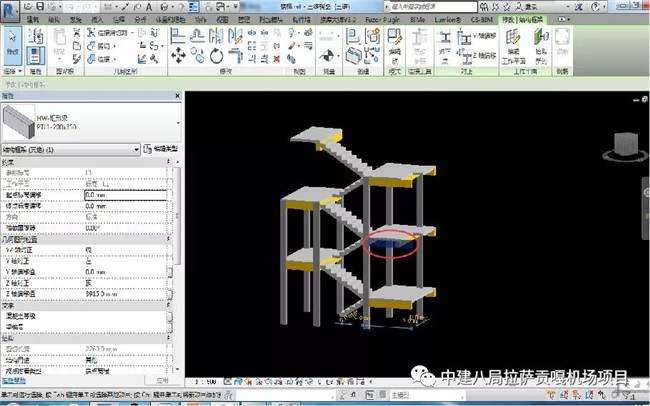
Task: Click the beam type preview thumbnail
Action: pos(18,122)
